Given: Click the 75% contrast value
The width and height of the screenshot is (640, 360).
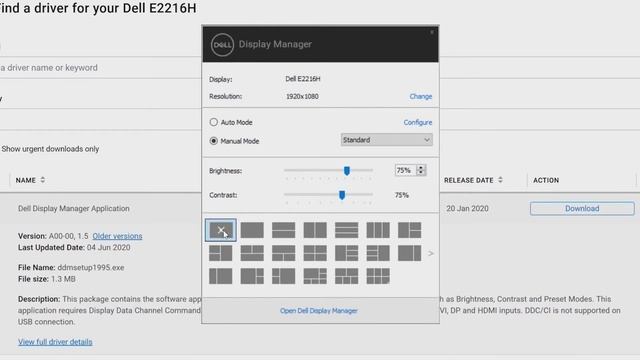Looking at the screenshot, I should point(402,195).
